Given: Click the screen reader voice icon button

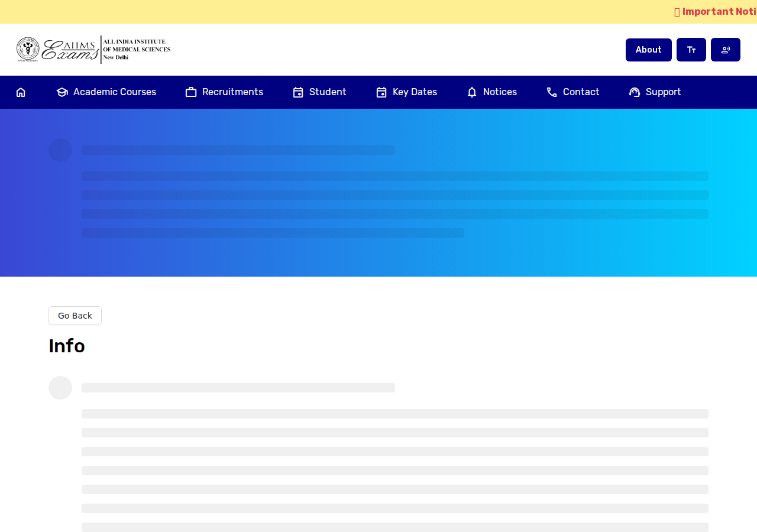Looking at the screenshot, I should click(726, 50).
